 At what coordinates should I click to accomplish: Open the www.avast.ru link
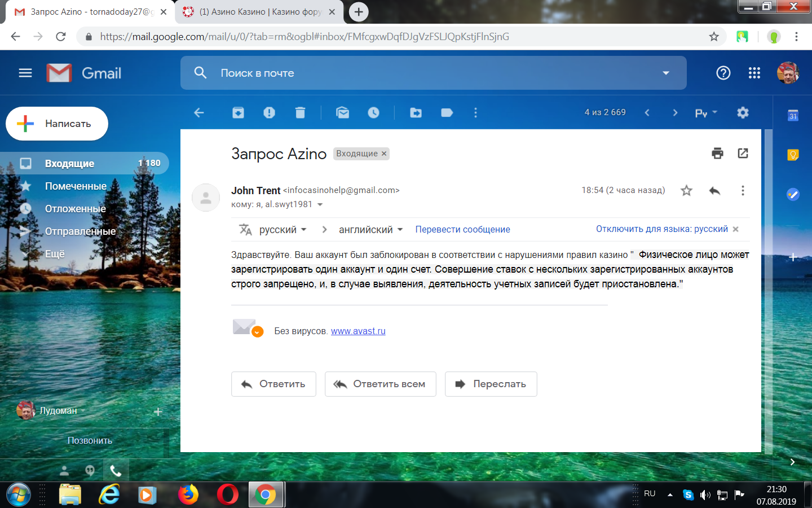click(x=358, y=331)
